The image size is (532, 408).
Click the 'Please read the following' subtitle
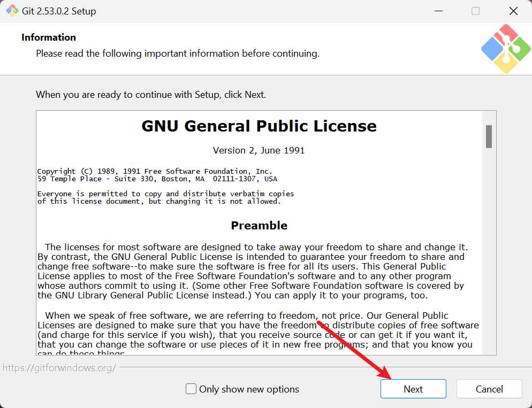(178, 53)
